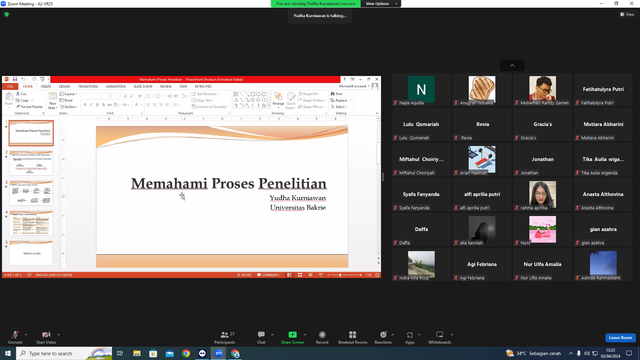The width and height of the screenshot is (640, 360).
Task: Toggle Underline formatting in Font group
Action: click(97, 105)
